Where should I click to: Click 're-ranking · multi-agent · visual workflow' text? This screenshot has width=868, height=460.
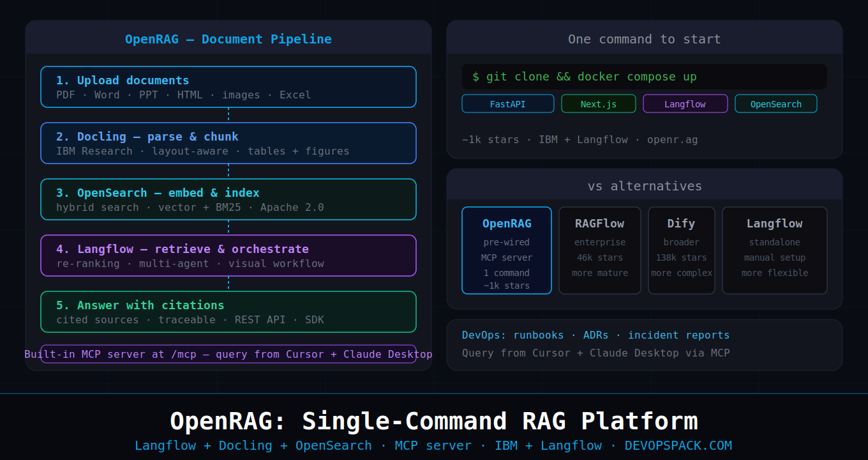point(190,263)
